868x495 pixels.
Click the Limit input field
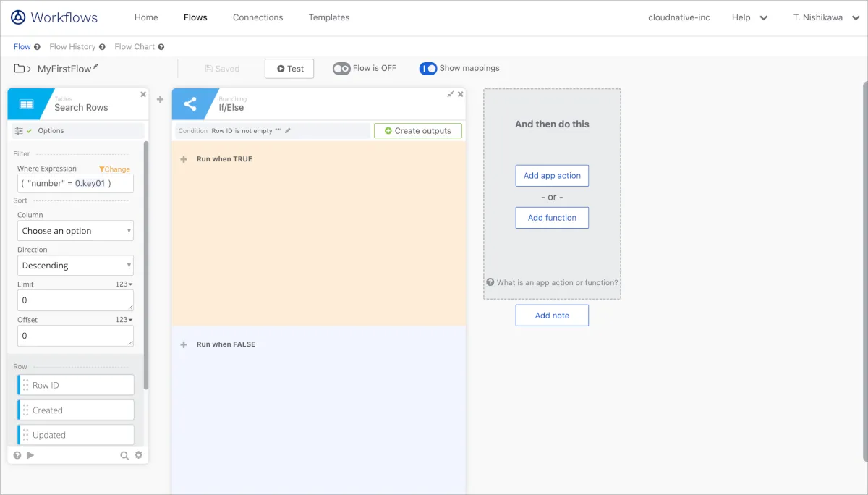tap(75, 300)
